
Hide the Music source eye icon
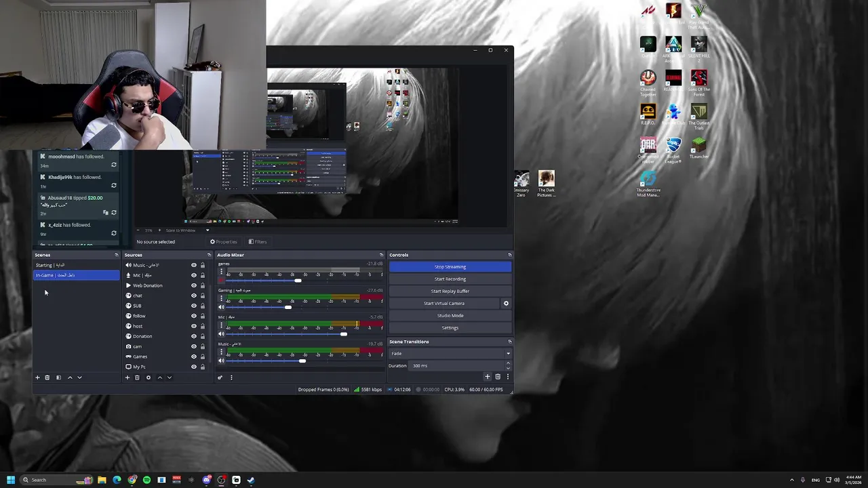click(194, 265)
